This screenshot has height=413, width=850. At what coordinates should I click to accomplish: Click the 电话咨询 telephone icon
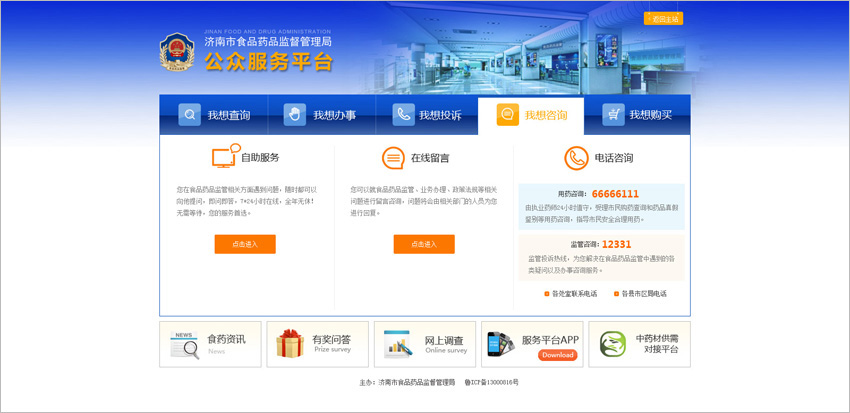click(x=576, y=158)
